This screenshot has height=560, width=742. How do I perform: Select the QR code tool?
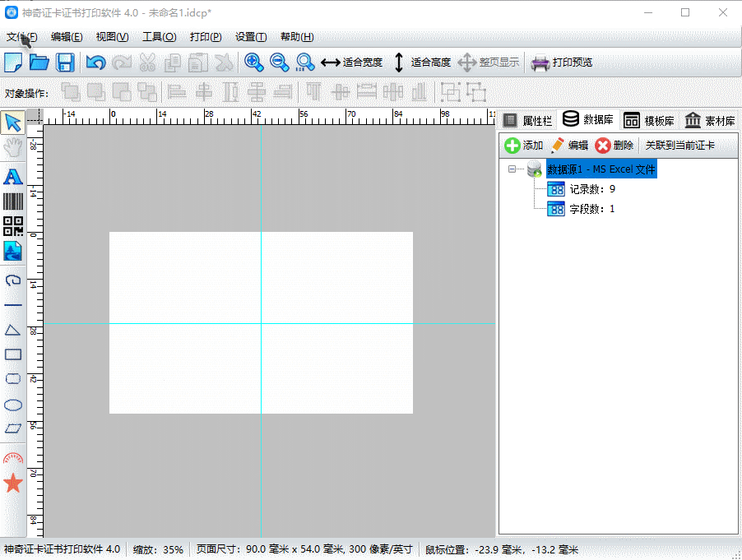pyautogui.click(x=13, y=226)
